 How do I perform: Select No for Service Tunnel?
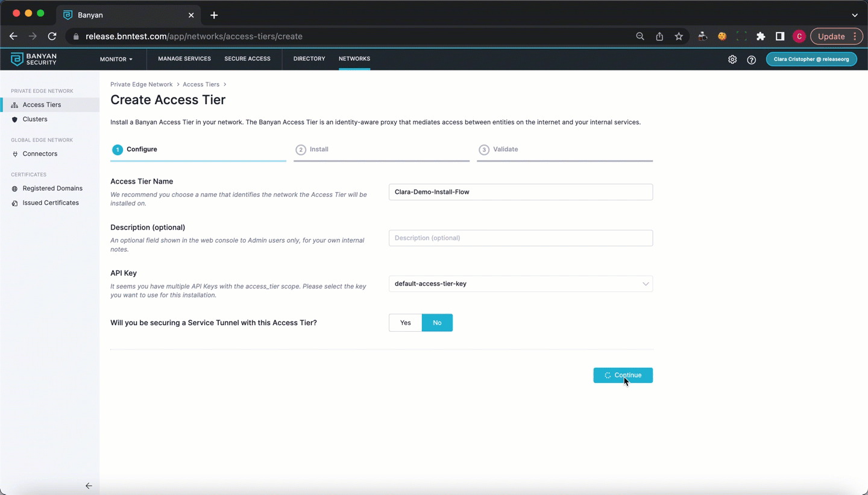tap(437, 323)
